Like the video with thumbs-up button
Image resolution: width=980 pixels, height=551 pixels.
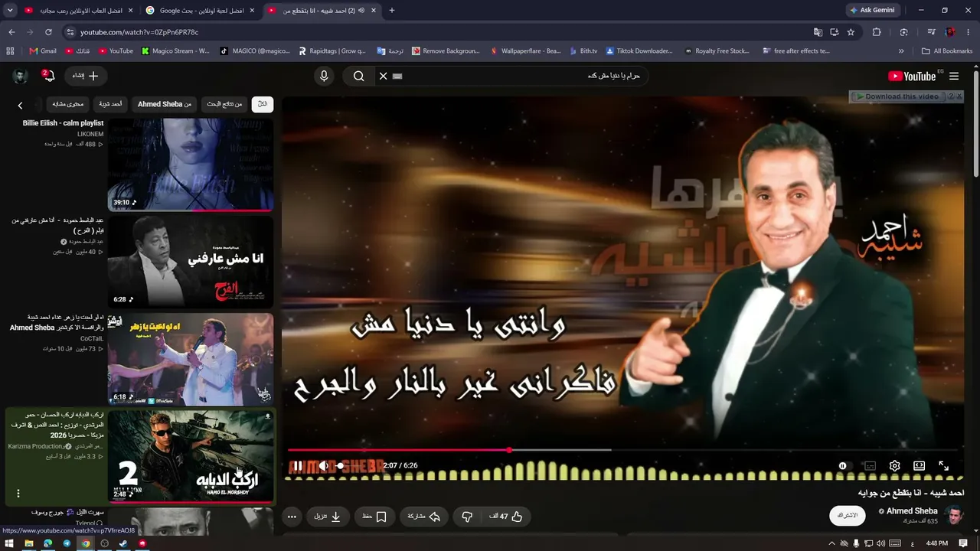click(506, 517)
